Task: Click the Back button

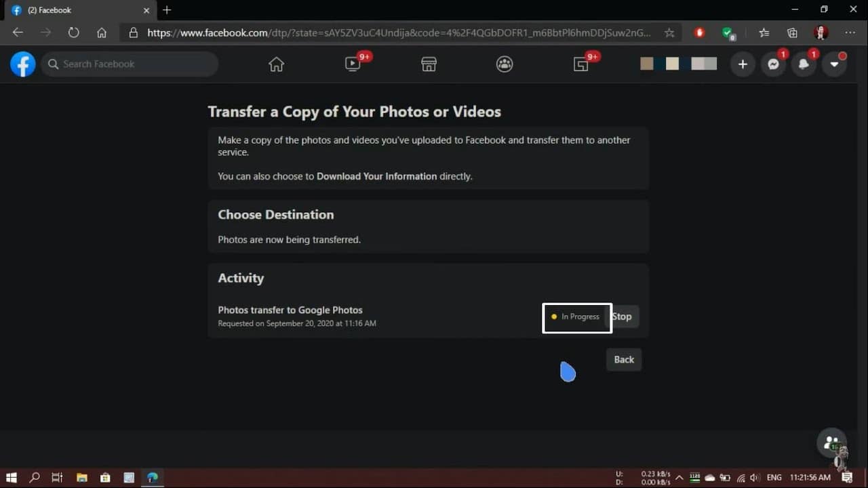Action: click(624, 360)
